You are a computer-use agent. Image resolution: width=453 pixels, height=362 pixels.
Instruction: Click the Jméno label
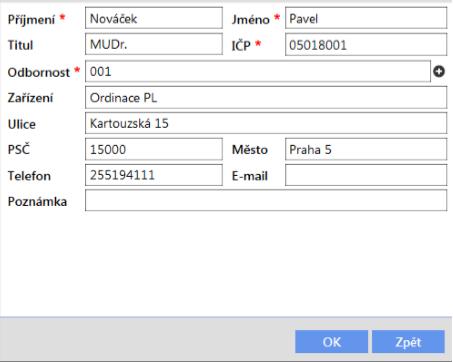(x=251, y=20)
